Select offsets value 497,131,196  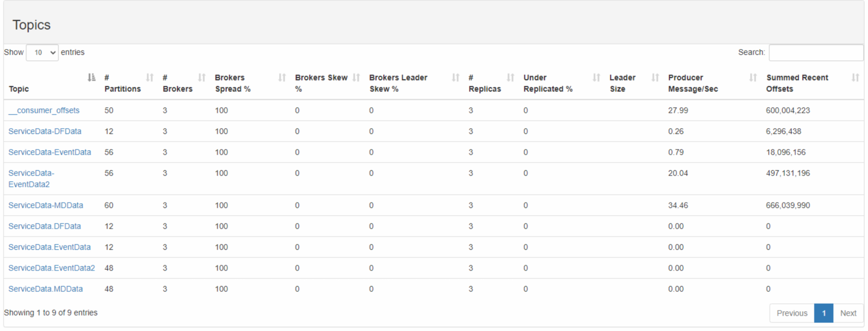(788, 173)
